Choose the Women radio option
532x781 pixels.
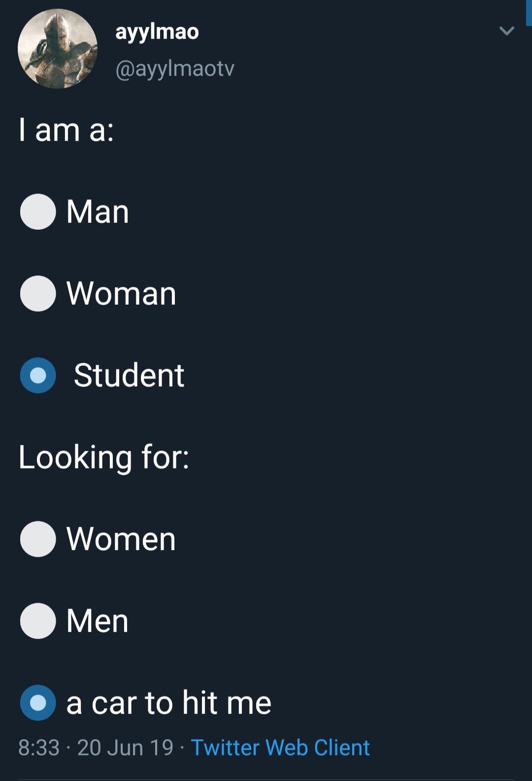[38, 539]
